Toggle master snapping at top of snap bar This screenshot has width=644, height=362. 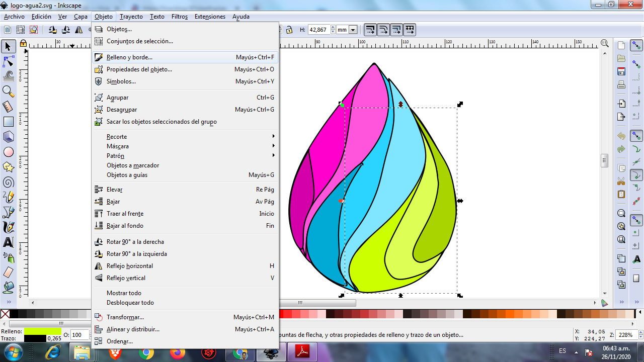coord(636,46)
